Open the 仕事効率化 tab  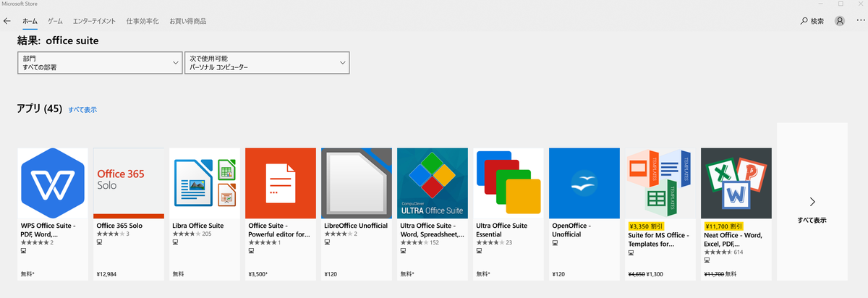[x=142, y=21]
